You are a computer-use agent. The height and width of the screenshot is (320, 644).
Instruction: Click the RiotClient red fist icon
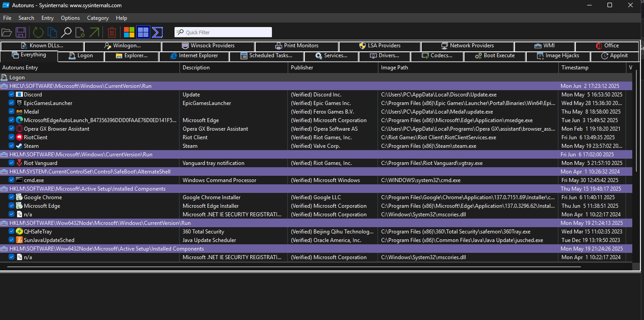[19, 137]
